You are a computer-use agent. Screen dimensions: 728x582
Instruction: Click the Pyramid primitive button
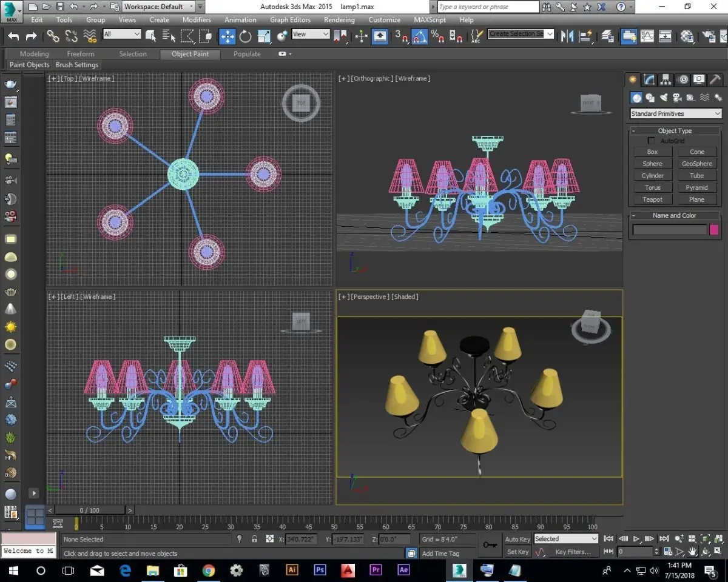click(x=696, y=188)
